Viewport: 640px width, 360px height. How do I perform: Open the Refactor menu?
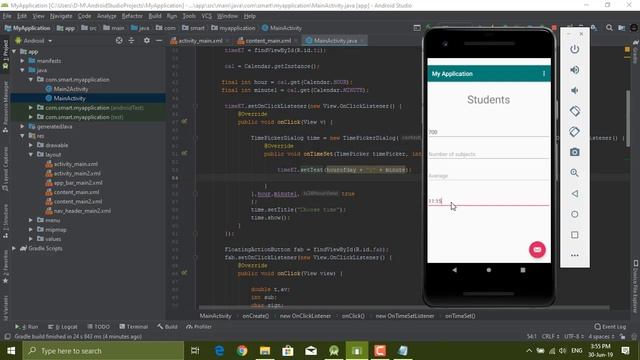click(132, 16)
